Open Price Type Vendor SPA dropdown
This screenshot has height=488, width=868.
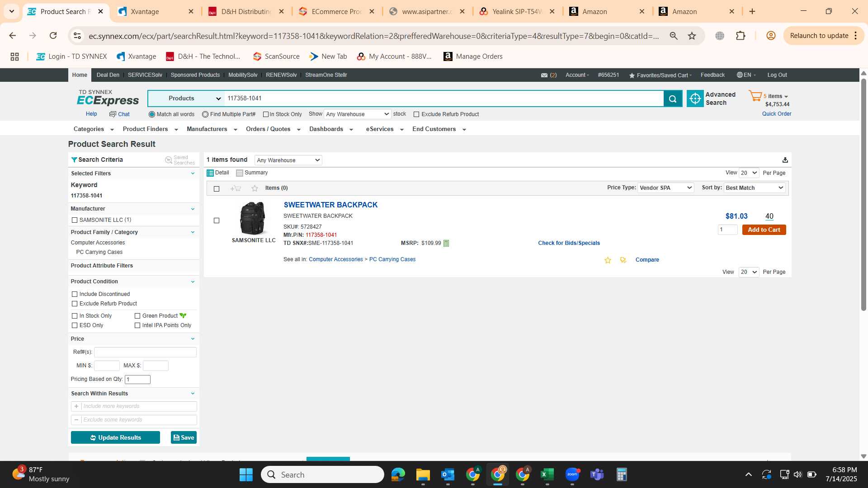pyautogui.click(x=665, y=188)
